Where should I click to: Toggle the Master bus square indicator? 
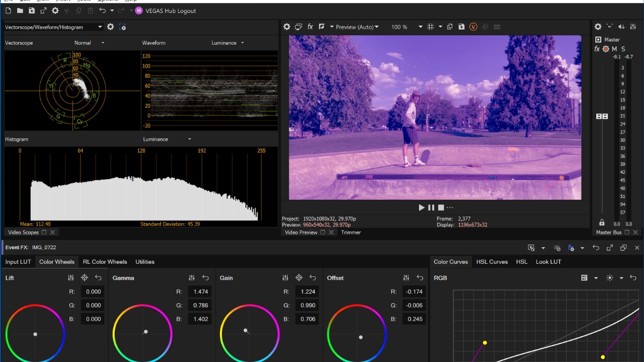click(598, 40)
